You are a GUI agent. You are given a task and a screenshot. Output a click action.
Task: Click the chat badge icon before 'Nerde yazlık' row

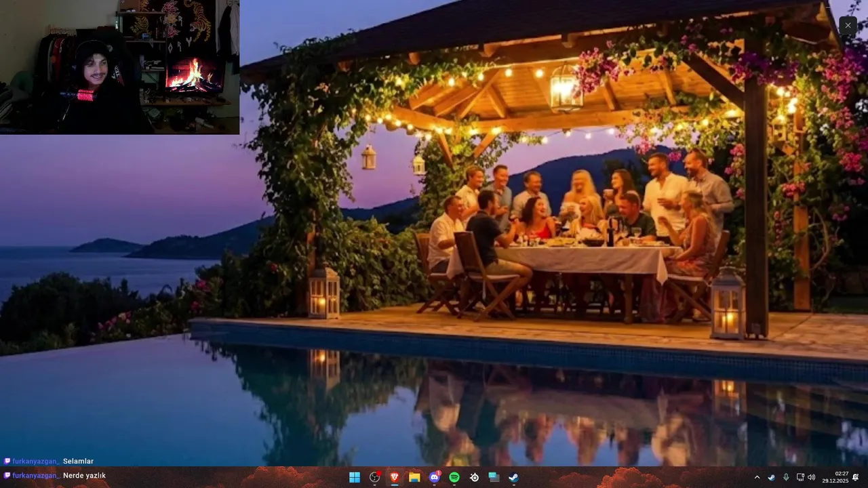[7, 476]
